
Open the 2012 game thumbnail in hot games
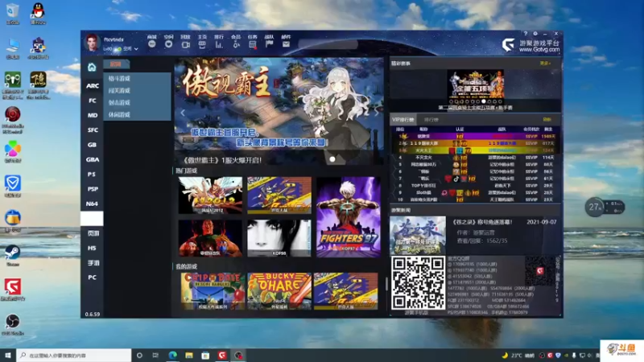coord(210,195)
